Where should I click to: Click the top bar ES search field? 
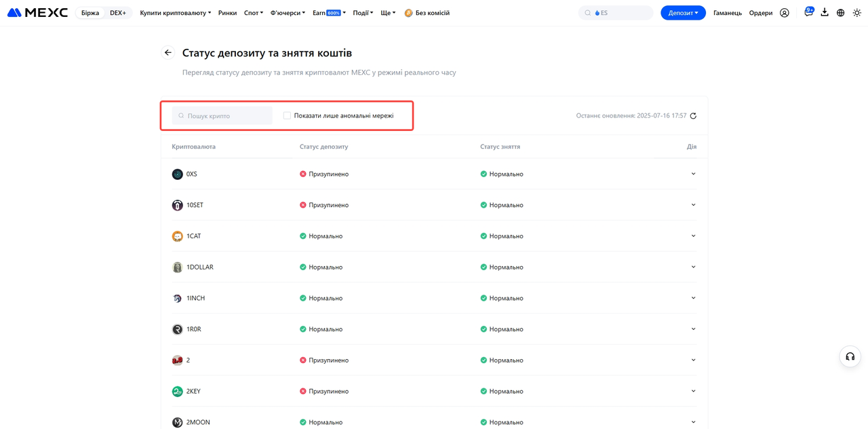pyautogui.click(x=616, y=13)
